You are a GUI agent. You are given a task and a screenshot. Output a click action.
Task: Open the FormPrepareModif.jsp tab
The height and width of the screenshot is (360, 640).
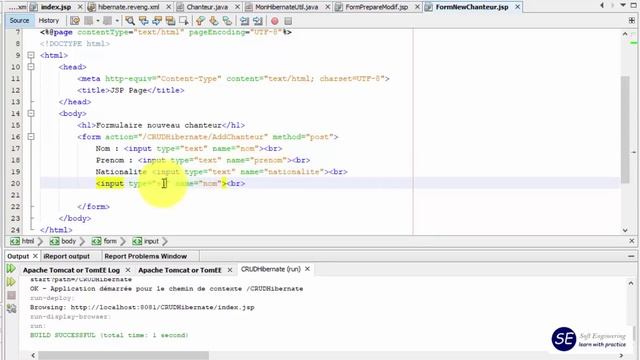pyautogui.click(x=376, y=7)
